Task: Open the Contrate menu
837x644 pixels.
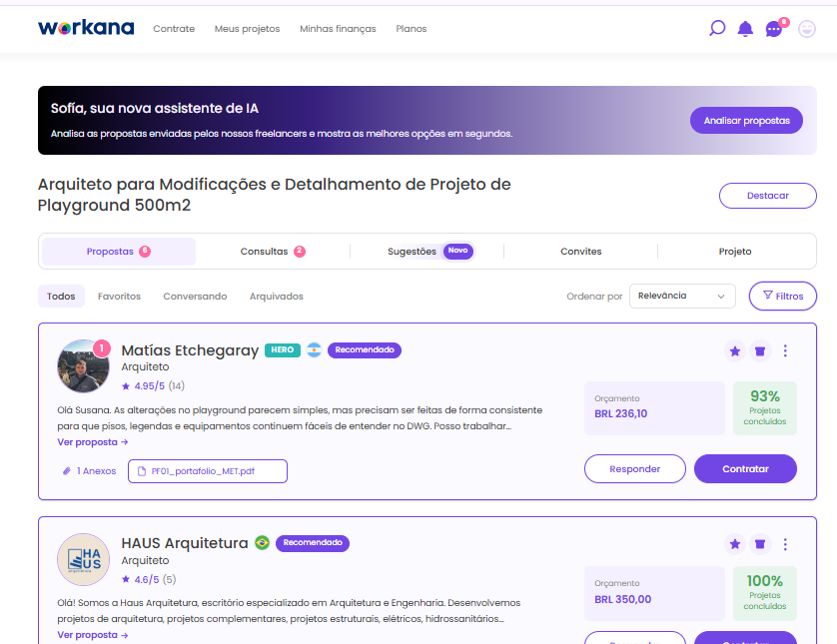Action: pos(174,29)
